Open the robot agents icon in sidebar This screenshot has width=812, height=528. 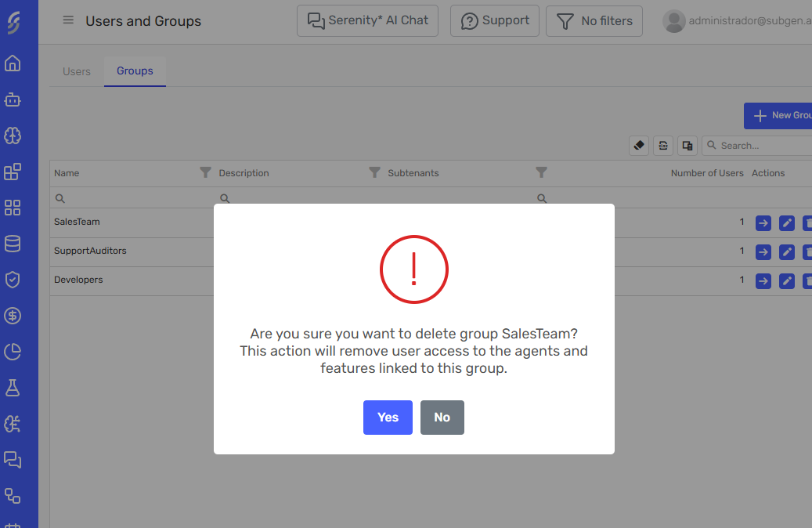pos(13,100)
